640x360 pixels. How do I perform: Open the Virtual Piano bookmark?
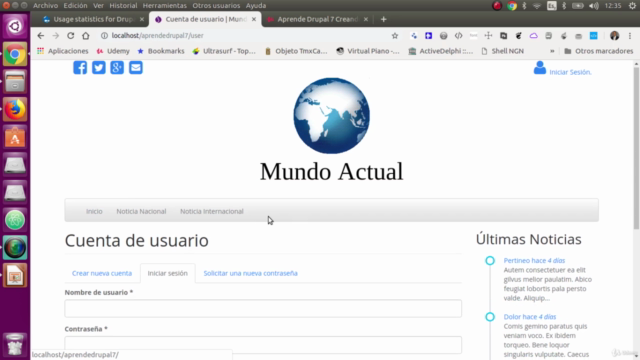click(x=368, y=51)
